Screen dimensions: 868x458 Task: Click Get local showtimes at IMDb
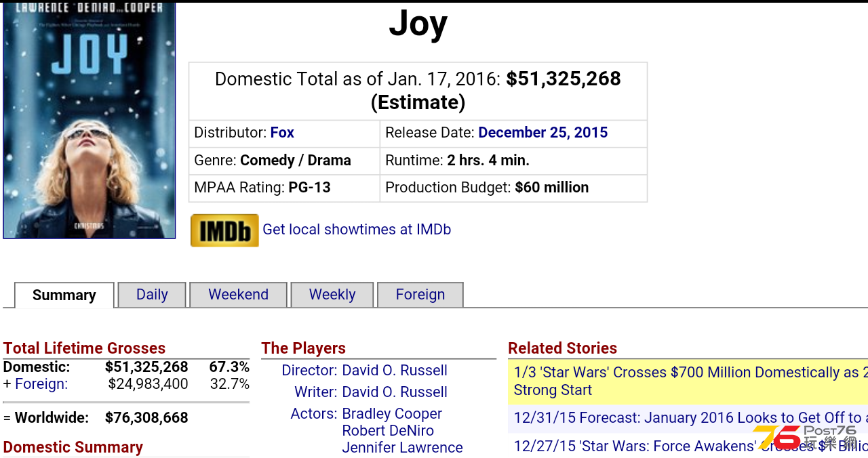(x=357, y=230)
